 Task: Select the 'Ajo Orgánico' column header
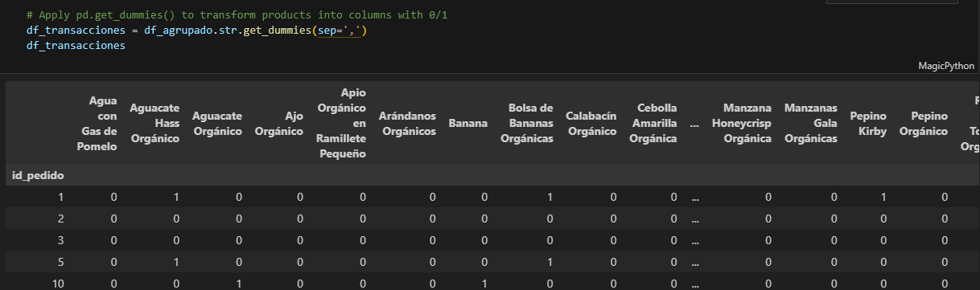(278, 124)
